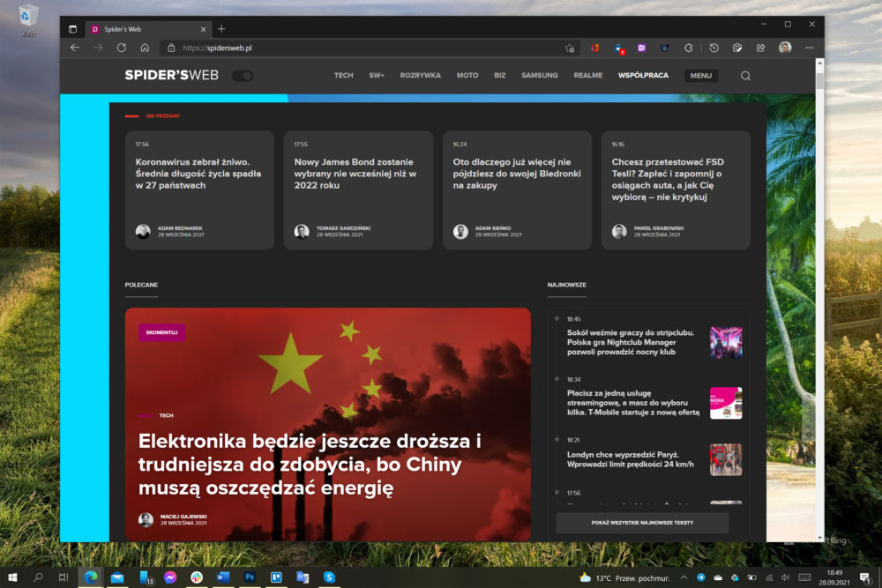
Task: Open the MENU button in site header
Action: tap(701, 75)
